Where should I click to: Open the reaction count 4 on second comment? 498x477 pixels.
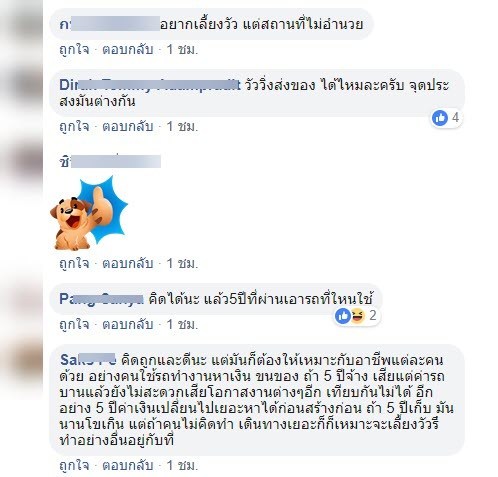[455, 117]
